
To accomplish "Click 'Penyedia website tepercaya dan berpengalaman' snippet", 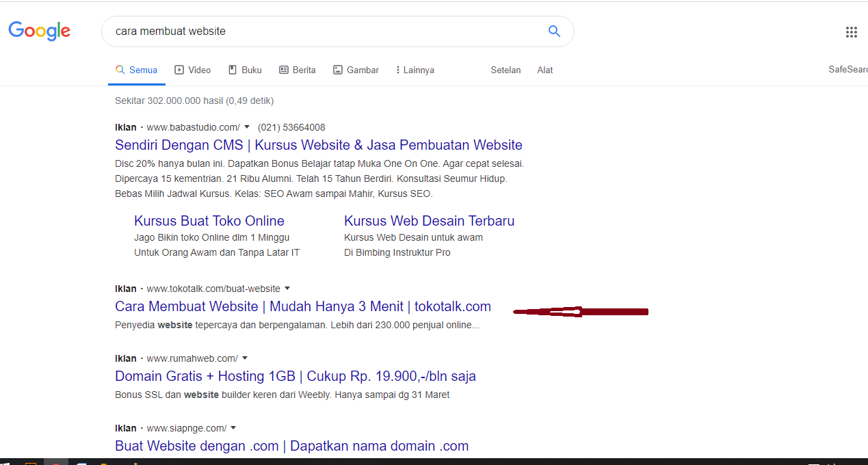I will 297,325.
